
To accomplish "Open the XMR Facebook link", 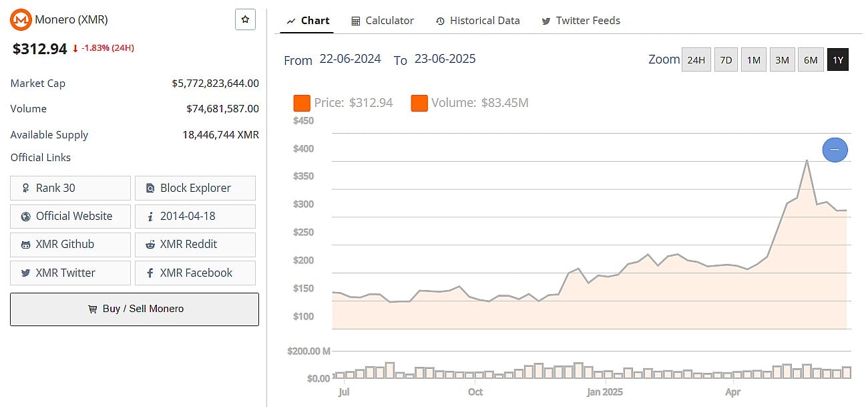I will pos(195,273).
